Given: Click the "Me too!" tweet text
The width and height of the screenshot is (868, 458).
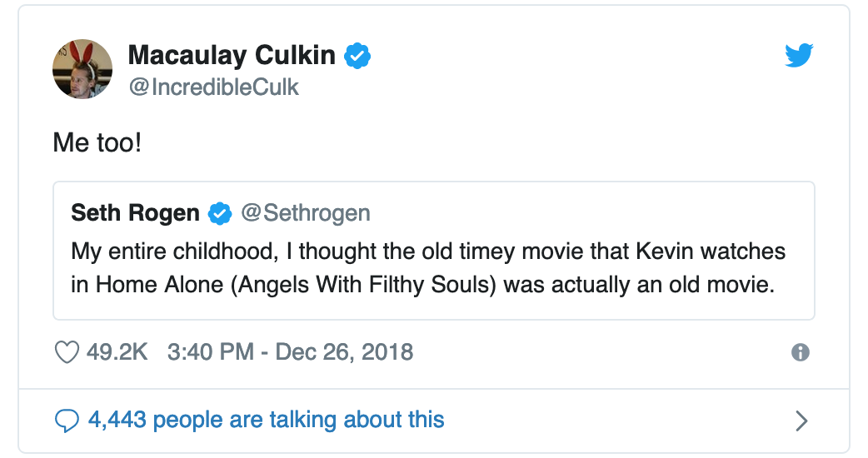Looking at the screenshot, I should pos(97,142).
